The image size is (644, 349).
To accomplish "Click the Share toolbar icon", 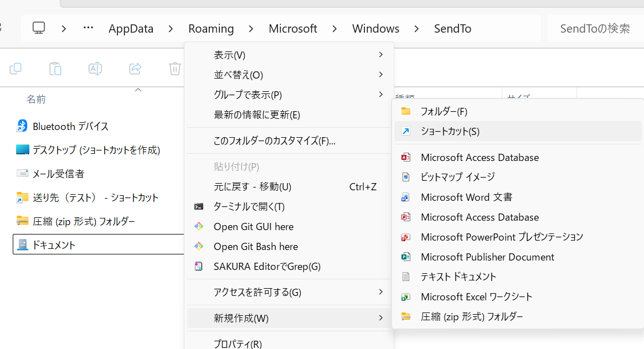I will (x=135, y=69).
